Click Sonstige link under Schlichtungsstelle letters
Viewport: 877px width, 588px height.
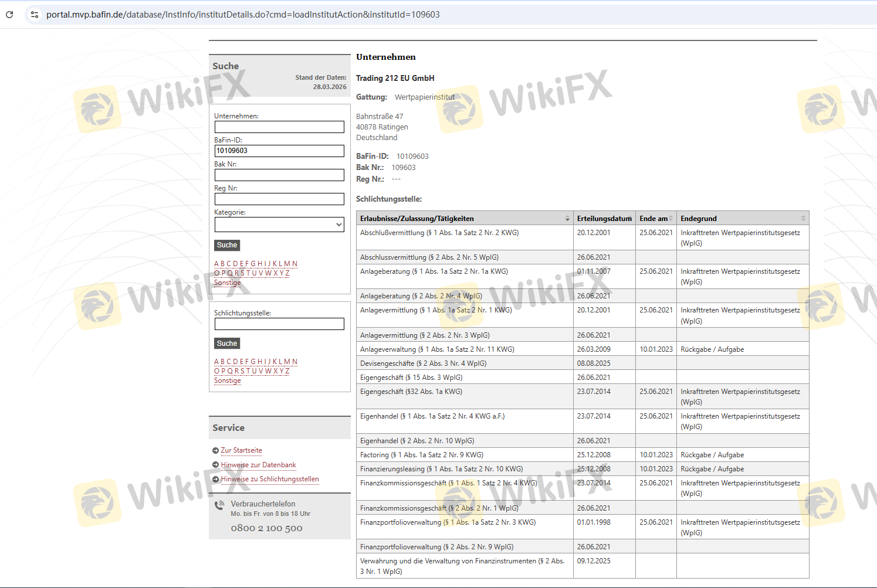click(x=228, y=380)
